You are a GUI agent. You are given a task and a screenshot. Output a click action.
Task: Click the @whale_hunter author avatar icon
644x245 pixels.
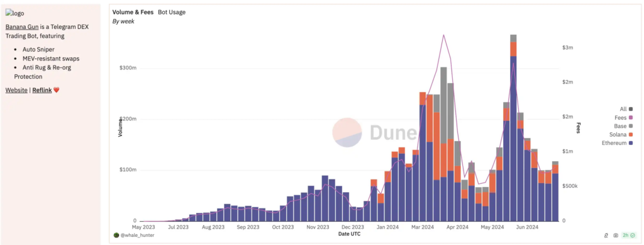[x=116, y=235]
